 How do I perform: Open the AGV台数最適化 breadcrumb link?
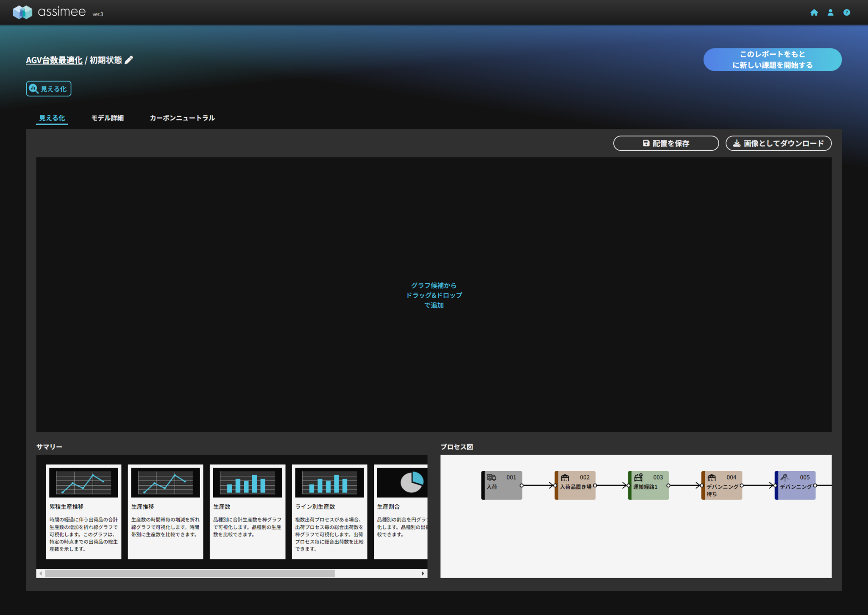pos(54,60)
